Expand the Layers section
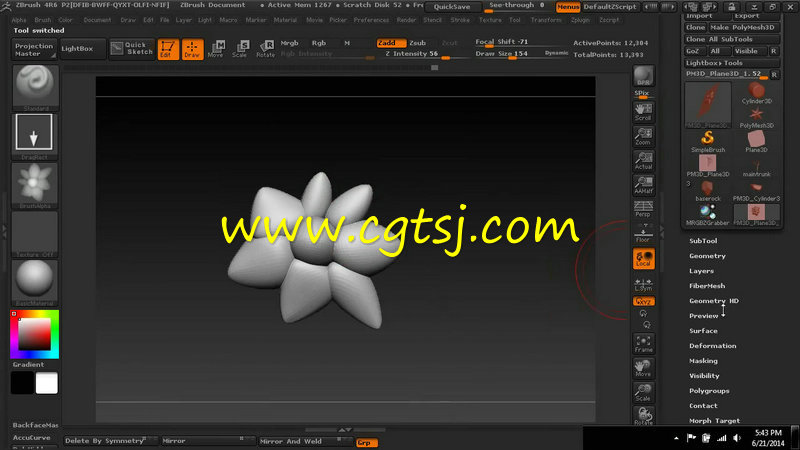This screenshot has width=800, height=450. [702, 271]
